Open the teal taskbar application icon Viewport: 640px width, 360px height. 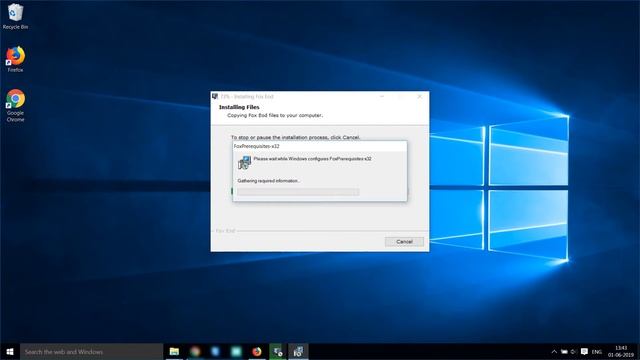click(x=236, y=351)
